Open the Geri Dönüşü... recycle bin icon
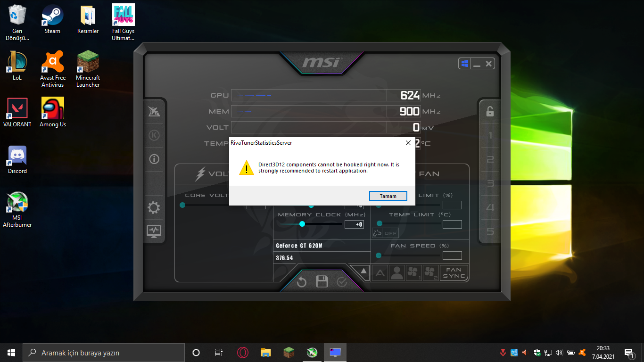644x362 pixels. tap(17, 23)
